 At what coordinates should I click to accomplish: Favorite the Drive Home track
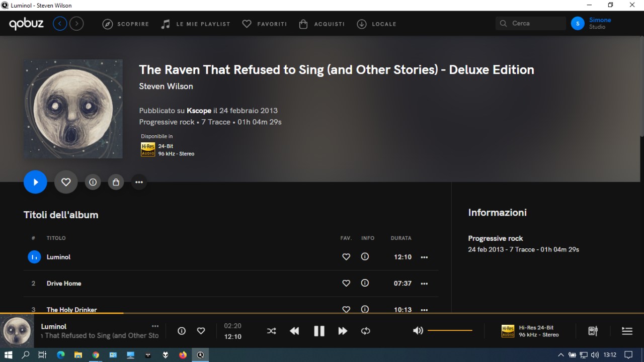tap(346, 284)
